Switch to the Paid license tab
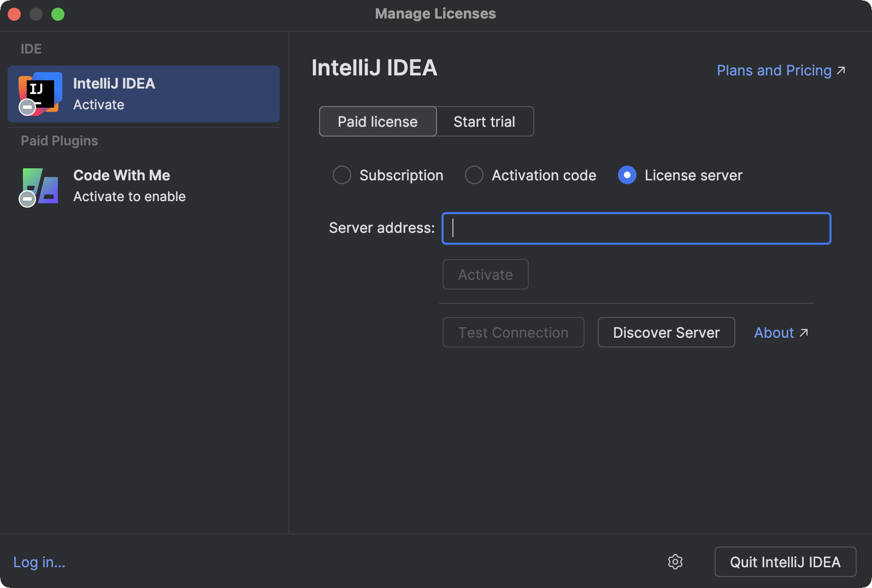The width and height of the screenshot is (872, 588). [x=378, y=121]
